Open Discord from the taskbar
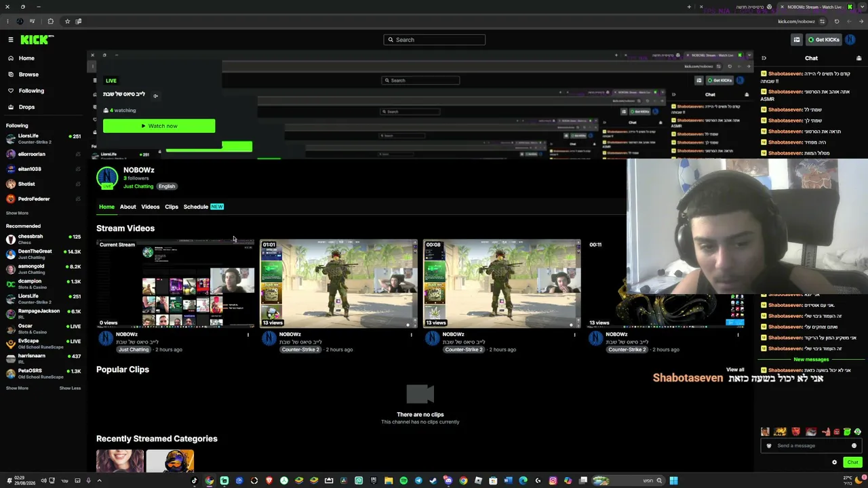The image size is (868, 488). [448, 481]
